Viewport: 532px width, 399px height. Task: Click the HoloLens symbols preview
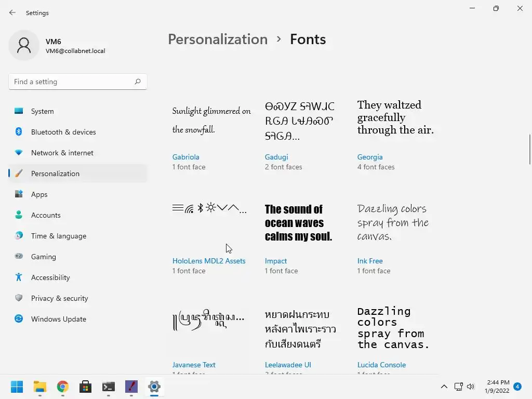(x=209, y=208)
